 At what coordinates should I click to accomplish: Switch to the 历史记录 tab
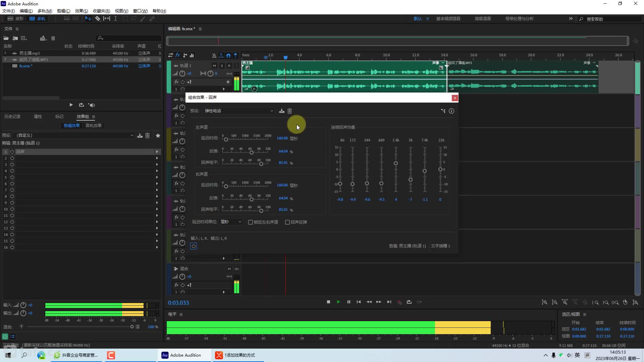12,117
